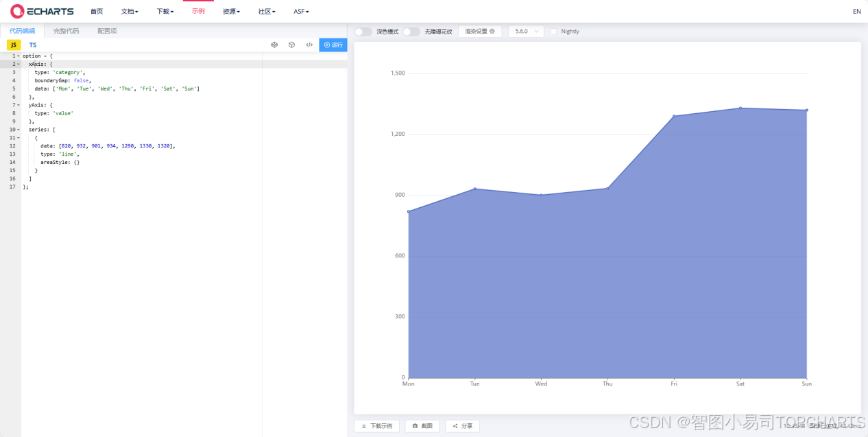Toggle the 深色模式 dark mode switch
Screen dimensions: 868x437
click(363, 32)
